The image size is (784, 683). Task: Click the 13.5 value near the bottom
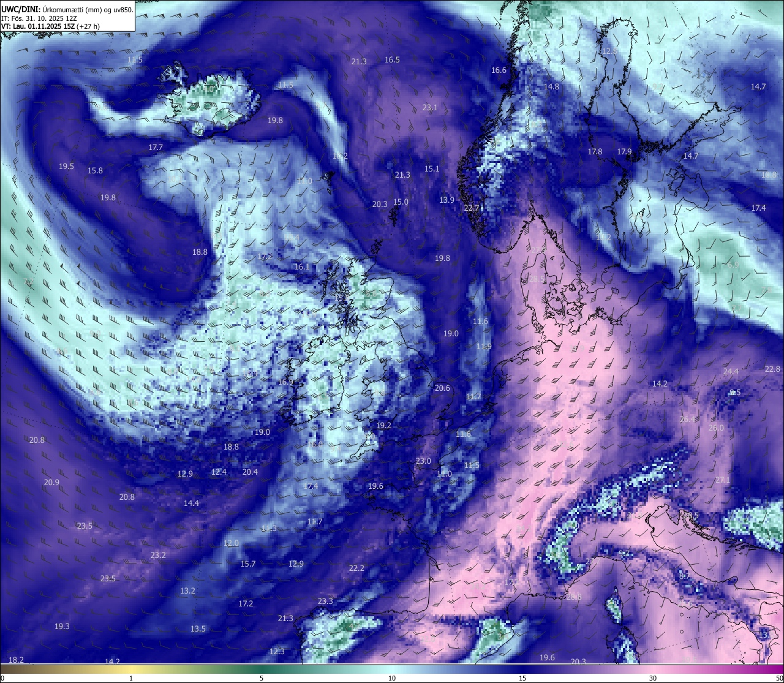pyautogui.click(x=198, y=628)
